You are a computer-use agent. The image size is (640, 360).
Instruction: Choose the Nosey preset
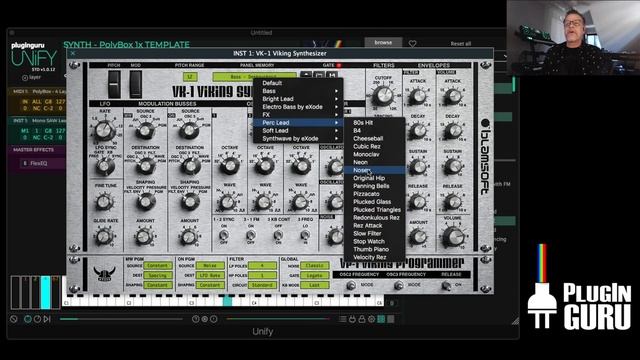375,170
